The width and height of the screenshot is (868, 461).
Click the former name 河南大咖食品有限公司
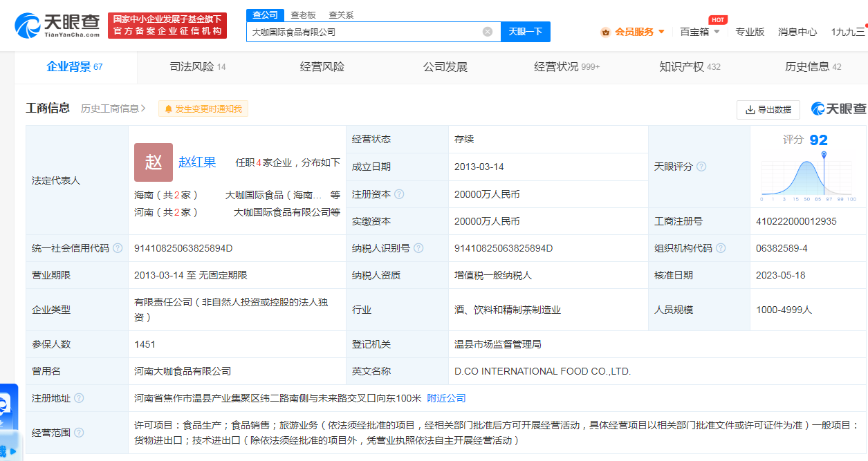tap(183, 371)
